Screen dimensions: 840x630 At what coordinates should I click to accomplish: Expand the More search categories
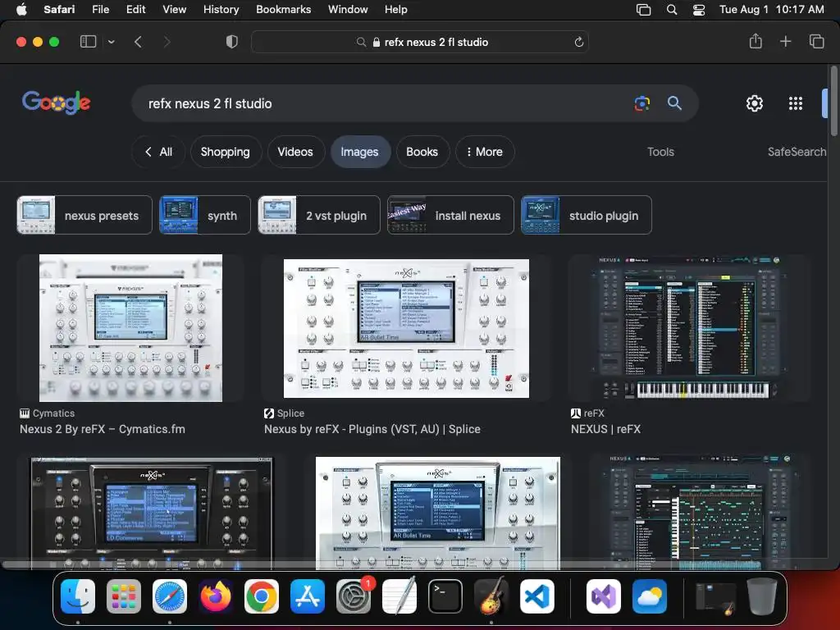tap(485, 152)
